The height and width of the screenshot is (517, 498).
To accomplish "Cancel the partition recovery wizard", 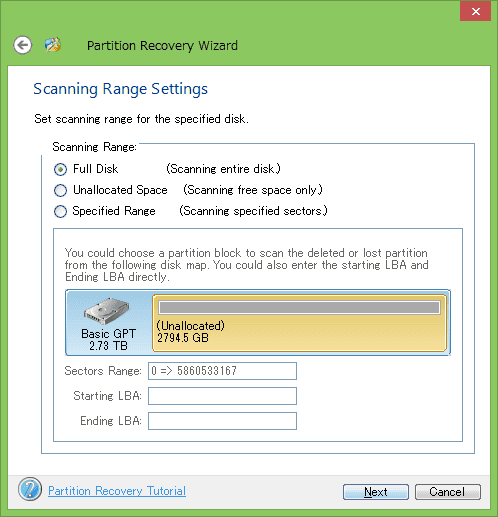I will (x=448, y=492).
